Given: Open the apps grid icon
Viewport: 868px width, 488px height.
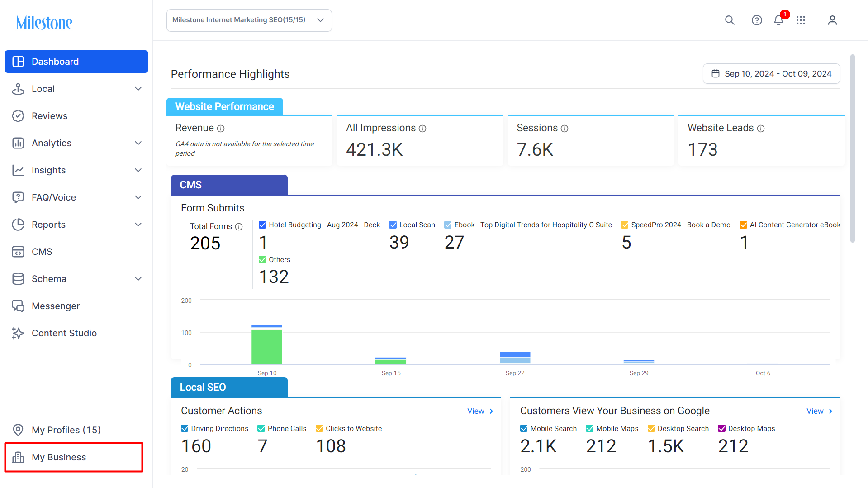Looking at the screenshot, I should coord(801,20).
